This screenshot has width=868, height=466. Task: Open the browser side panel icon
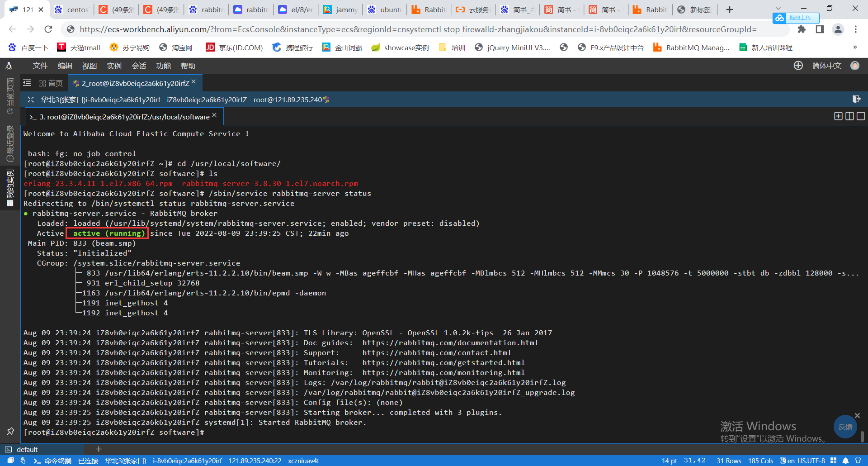click(x=820, y=29)
